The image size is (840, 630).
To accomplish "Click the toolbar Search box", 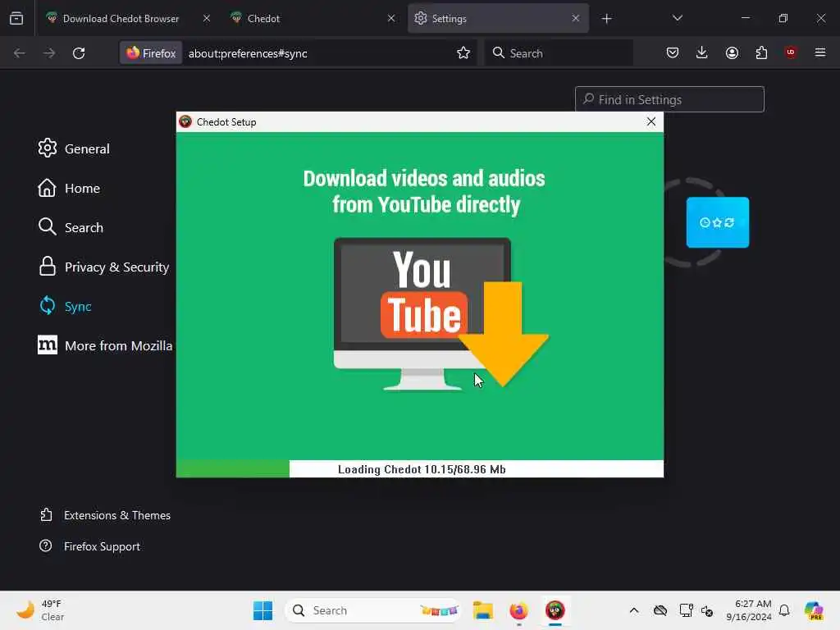I will click(x=559, y=53).
